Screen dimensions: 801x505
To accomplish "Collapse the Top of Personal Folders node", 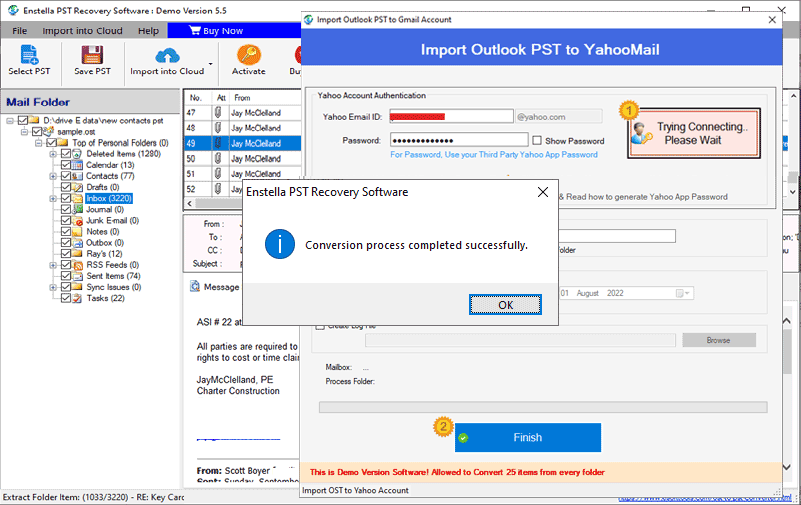I will pyautogui.click(x=39, y=142).
